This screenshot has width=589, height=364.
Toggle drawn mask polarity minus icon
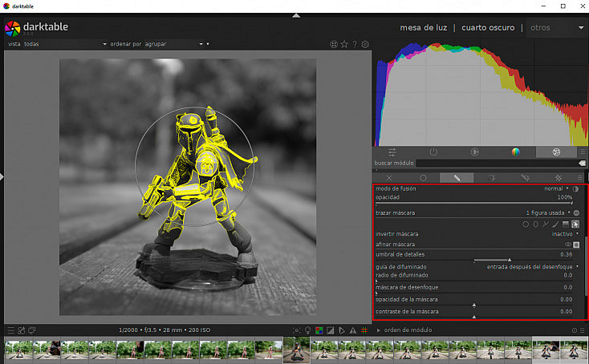[x=576, y=212]
